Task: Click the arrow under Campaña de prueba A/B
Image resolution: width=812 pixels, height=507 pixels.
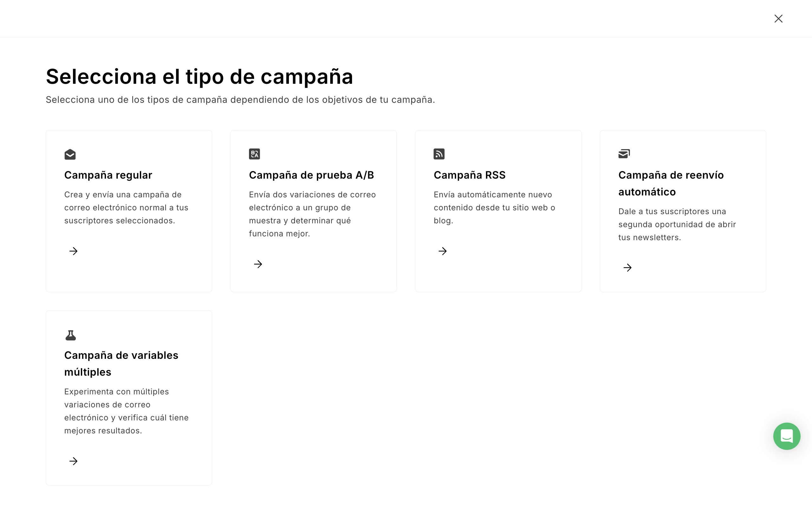Action: click(258, 264)
